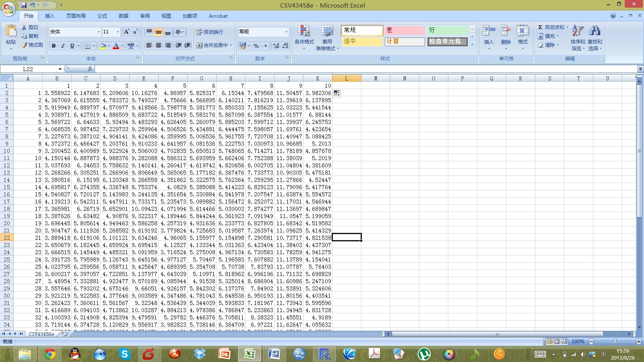Save workbook with Quick Access save icon
644x362 pixels.
click(24, 5)
